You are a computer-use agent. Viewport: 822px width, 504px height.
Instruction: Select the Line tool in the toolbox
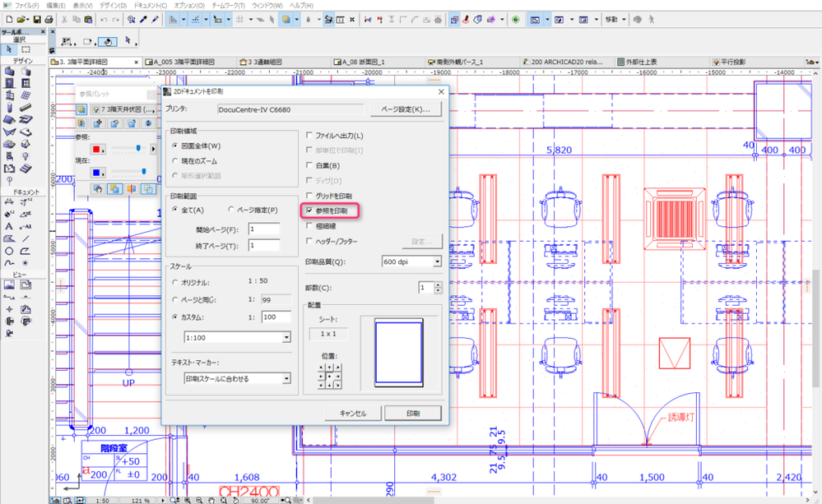pos(25,238)
